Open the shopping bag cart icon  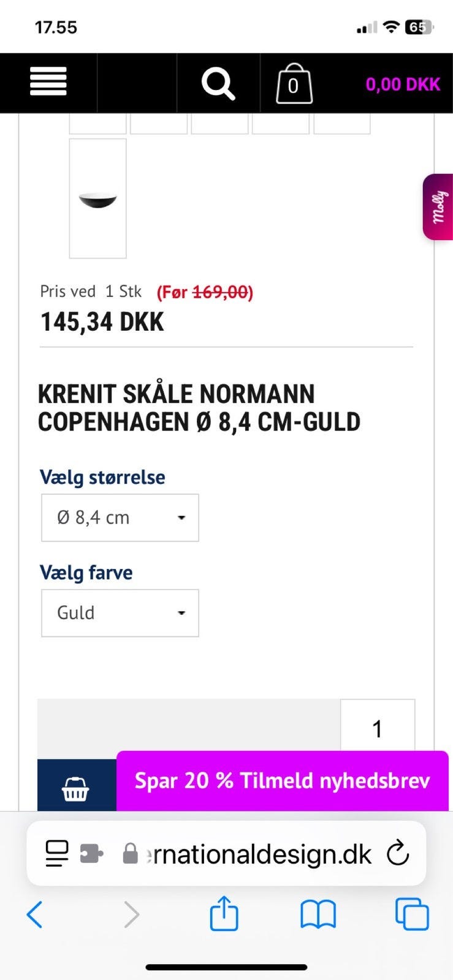pyautogui.click(x=294, y=84)
